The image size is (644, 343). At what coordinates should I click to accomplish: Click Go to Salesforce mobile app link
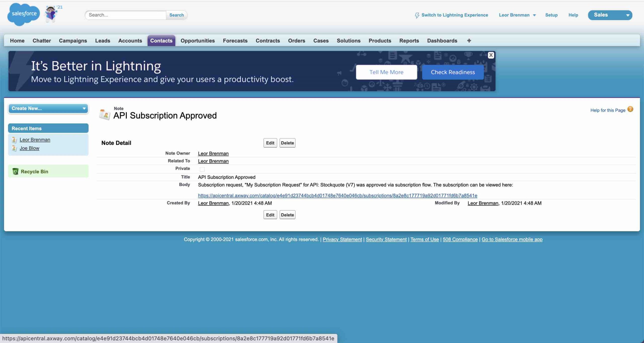coord(512,239)
